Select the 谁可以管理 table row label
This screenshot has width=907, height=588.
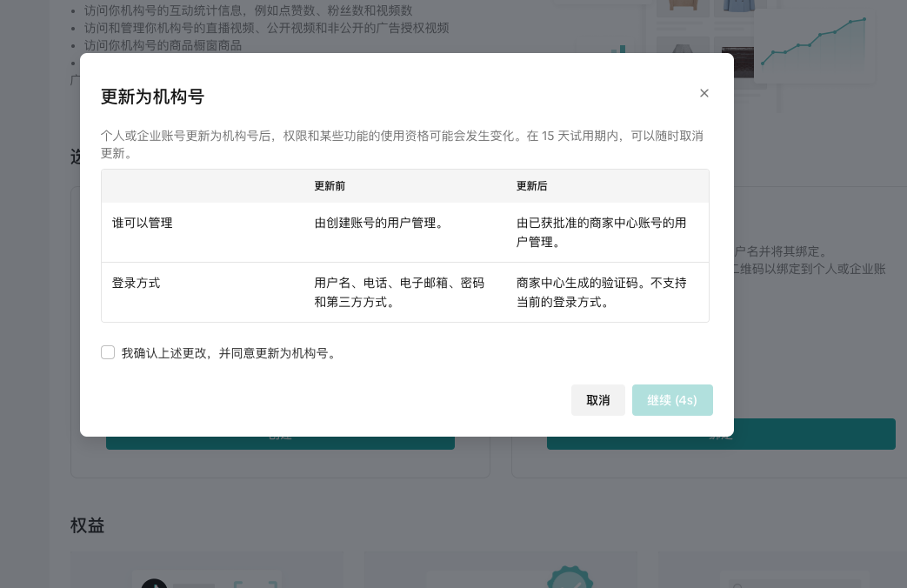click(143, 223)
